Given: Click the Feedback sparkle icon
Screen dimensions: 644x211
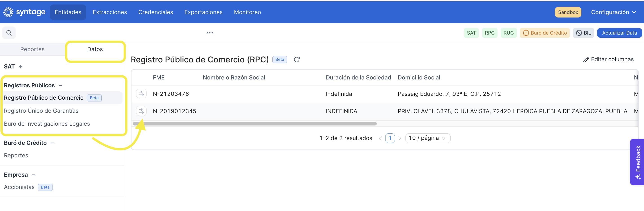Looking at the screenshot, I should coord(638,177).
